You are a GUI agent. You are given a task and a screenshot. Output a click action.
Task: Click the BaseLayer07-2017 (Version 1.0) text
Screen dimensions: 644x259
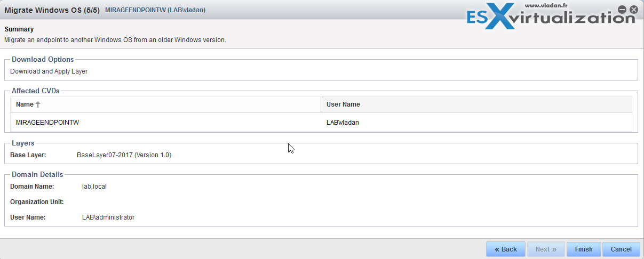point(124,155)
